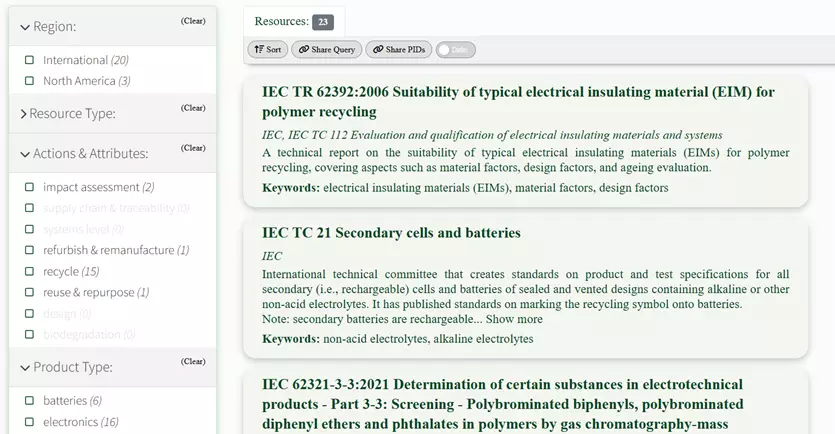The image size is (835, 434).
Task: Click the Share PIDs button
Action: click(x=398, y=50)
